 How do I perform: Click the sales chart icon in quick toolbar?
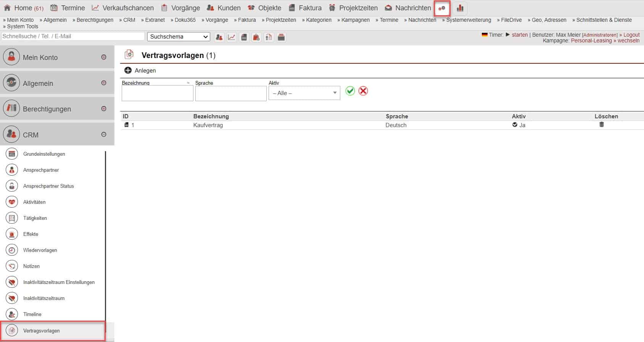232,37
